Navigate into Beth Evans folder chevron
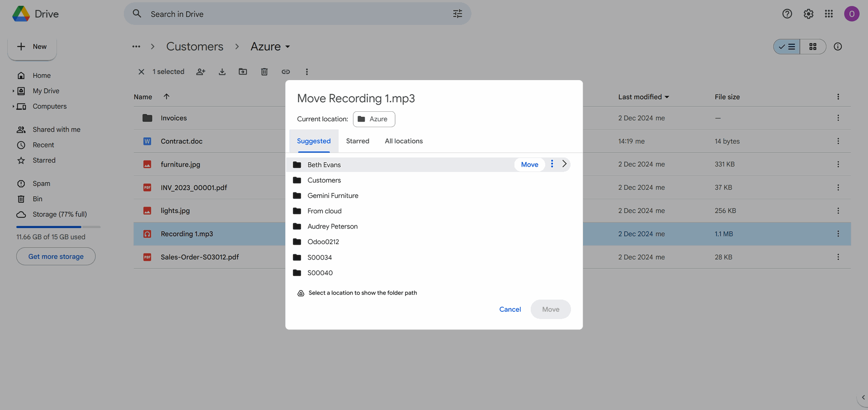Image resolution: width=868 pixels, height=410 pixels. coord(564,164)
